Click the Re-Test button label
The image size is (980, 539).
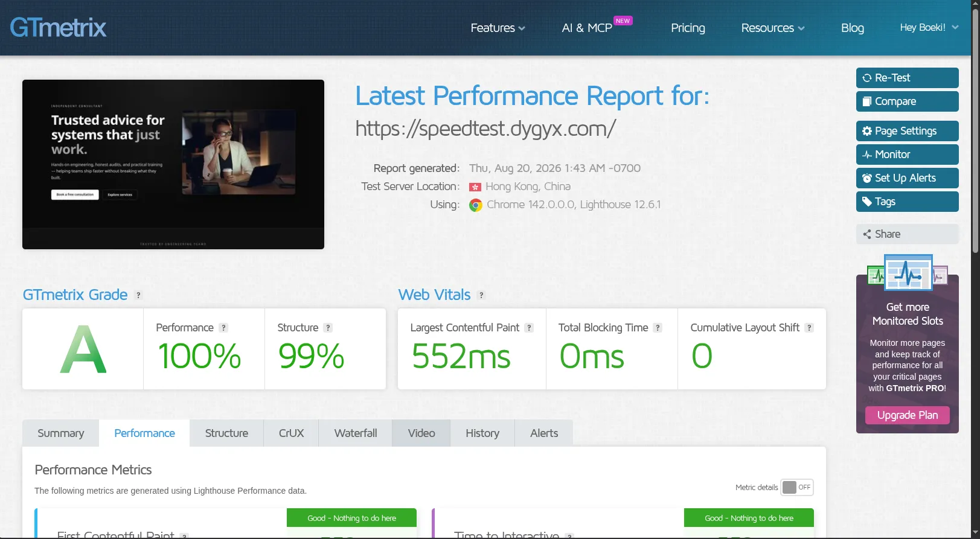coord(892,78)
